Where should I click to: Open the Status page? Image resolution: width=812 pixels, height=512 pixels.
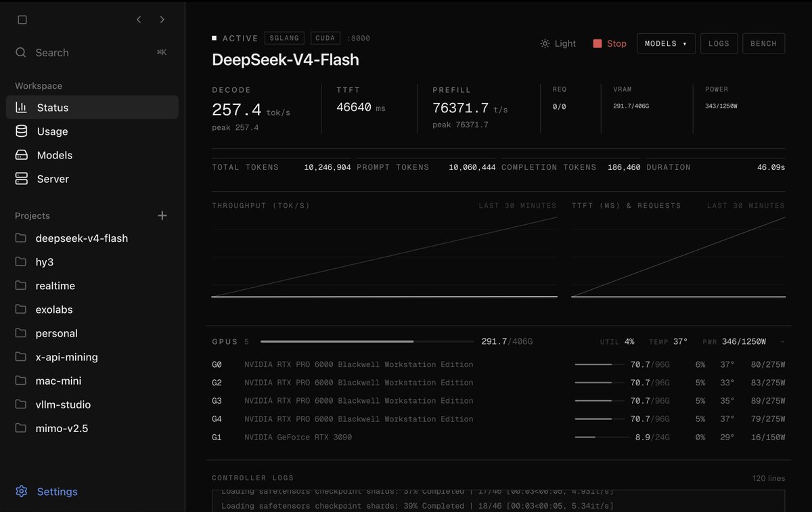coord(92,107)
